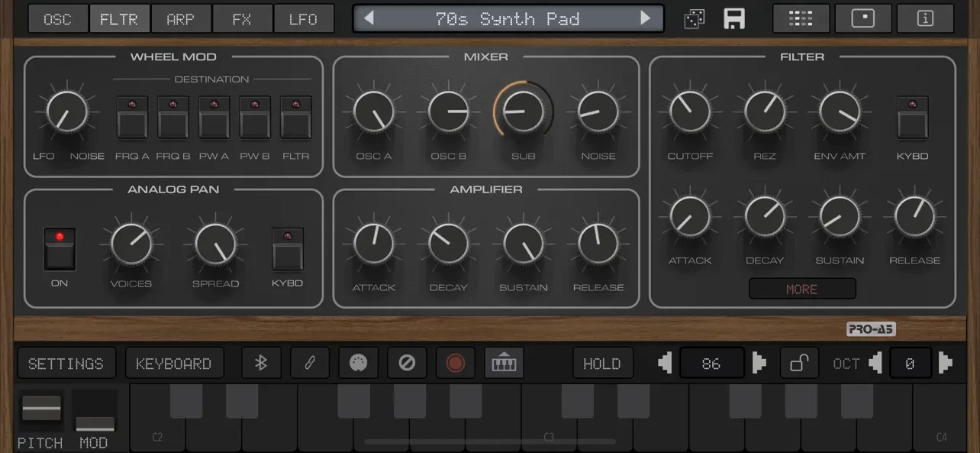
Task: Click the amplifier RELEASE knob
Action: 598,244
